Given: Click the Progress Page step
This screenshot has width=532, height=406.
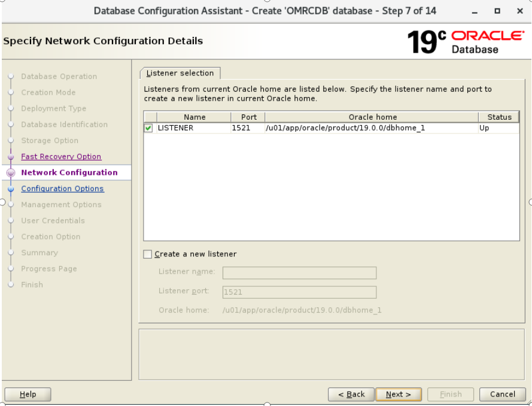Looking at the screenshot, I should [x=49, y=268].
